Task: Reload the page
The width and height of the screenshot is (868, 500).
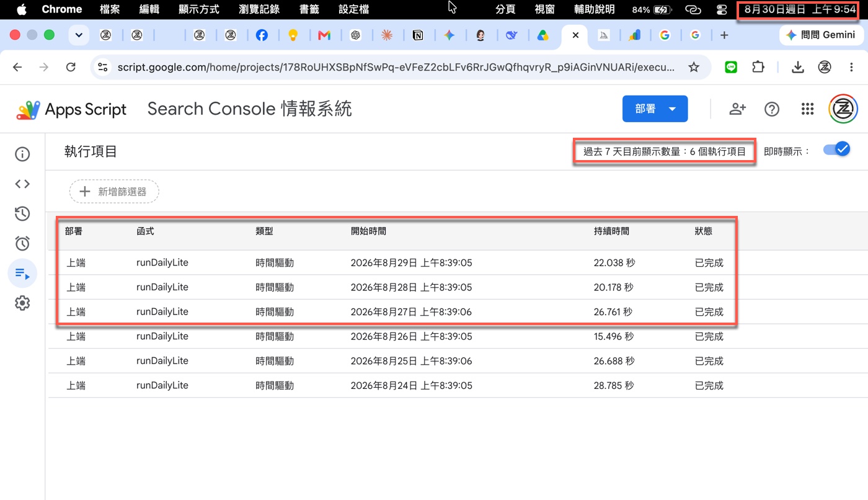Action: 71,67
